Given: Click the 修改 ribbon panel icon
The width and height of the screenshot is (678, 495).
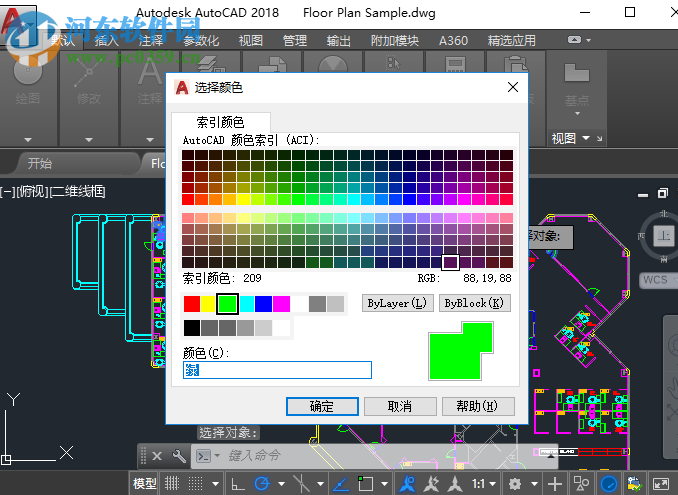Looking at the screenshot, I should 89,71.
